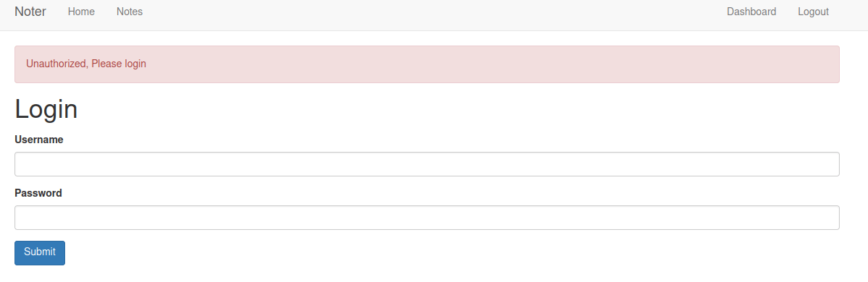Open the Dashboard link
868x282 pixels.
(751, 12)
